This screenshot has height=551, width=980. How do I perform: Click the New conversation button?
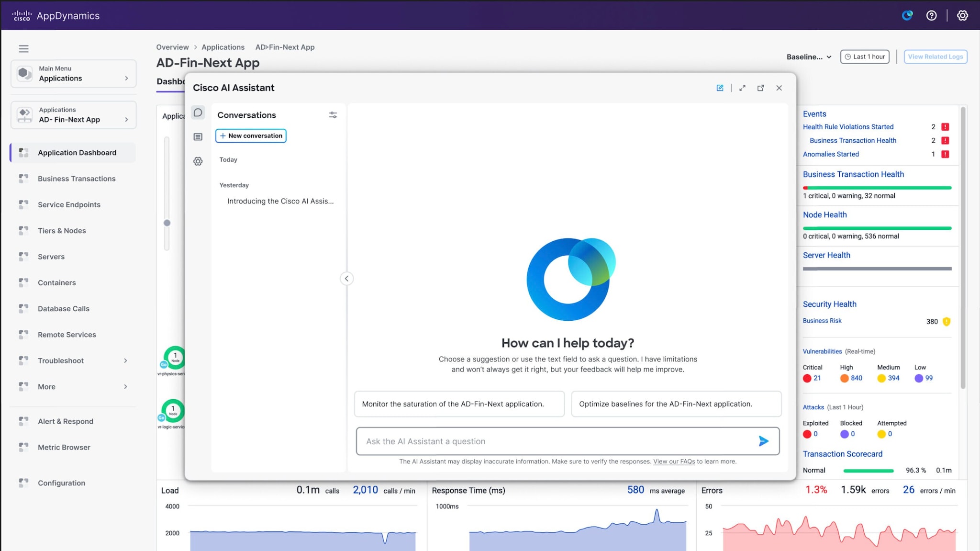[251, 135]
